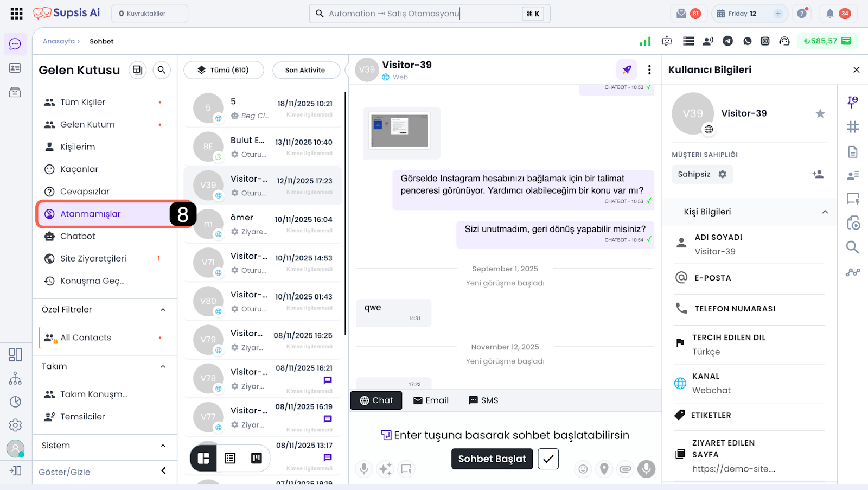Click the search icon beside Gelen Kutusu
Viewport: 868px width, 490px height.
point(161,70)
